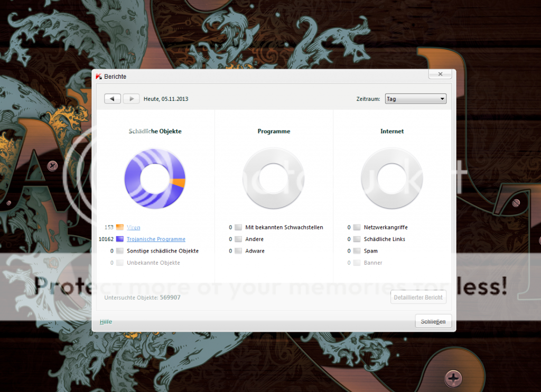Click the blue Trojanische Programme swatch
Screen dimensions: 541x392
coord(120,239)
